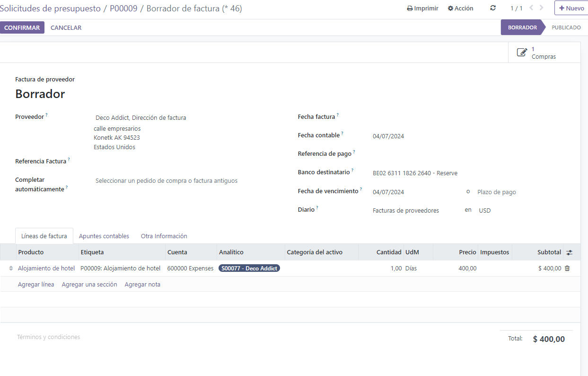This screenshot has width=588, height=376.
Task: Go to next record with right arrow
Action: click(542, 8)
